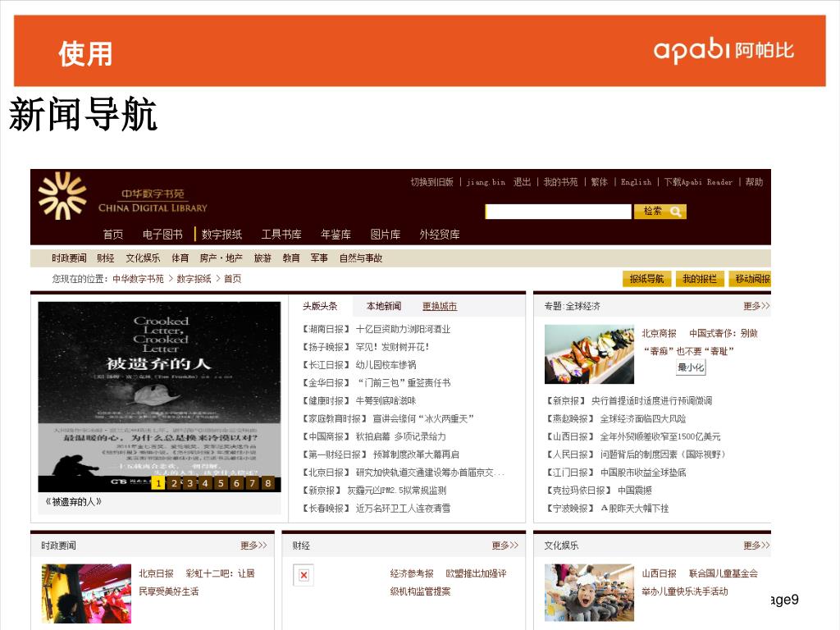Click the China Digital Library sunburst logo

pos(62,196)
